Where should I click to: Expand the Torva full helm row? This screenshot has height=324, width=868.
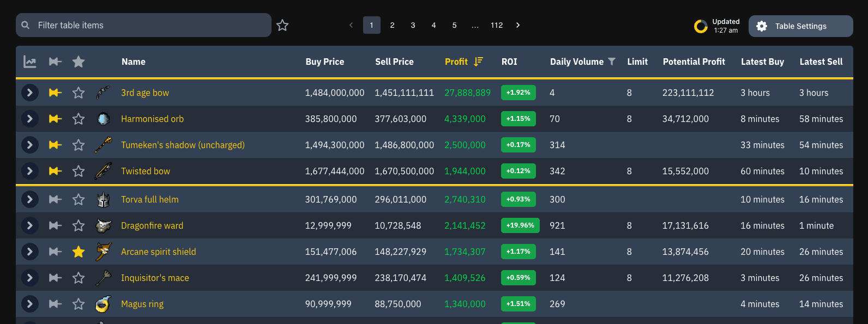point(30,199)
